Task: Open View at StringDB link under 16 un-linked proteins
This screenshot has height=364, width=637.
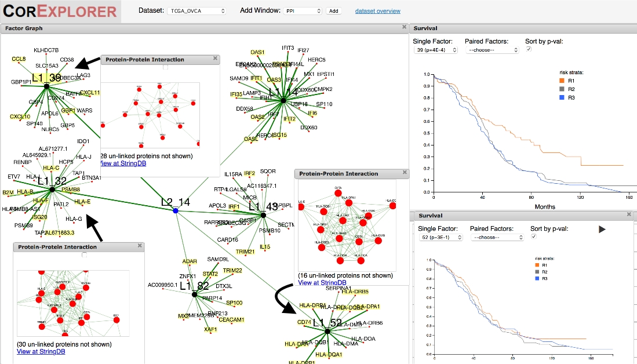Action: (322, 283)
